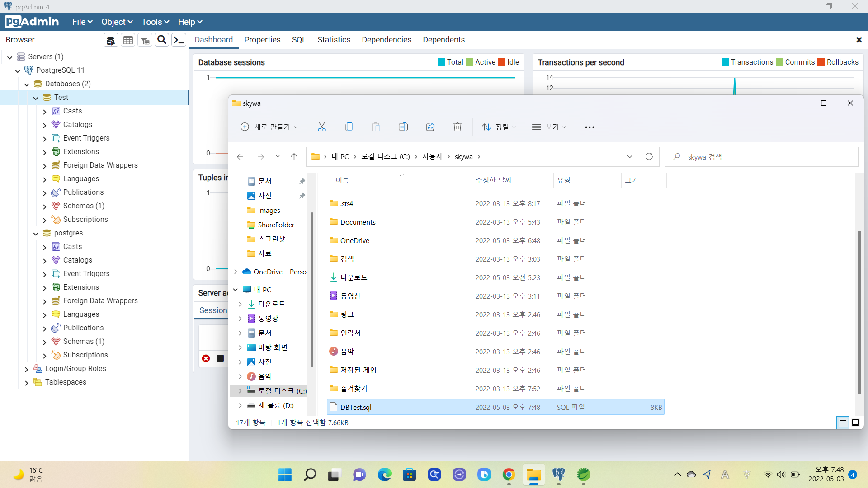Click the Filtered Rows icon in Browser toolbar

pyautogui.click(x=145, y=40)
